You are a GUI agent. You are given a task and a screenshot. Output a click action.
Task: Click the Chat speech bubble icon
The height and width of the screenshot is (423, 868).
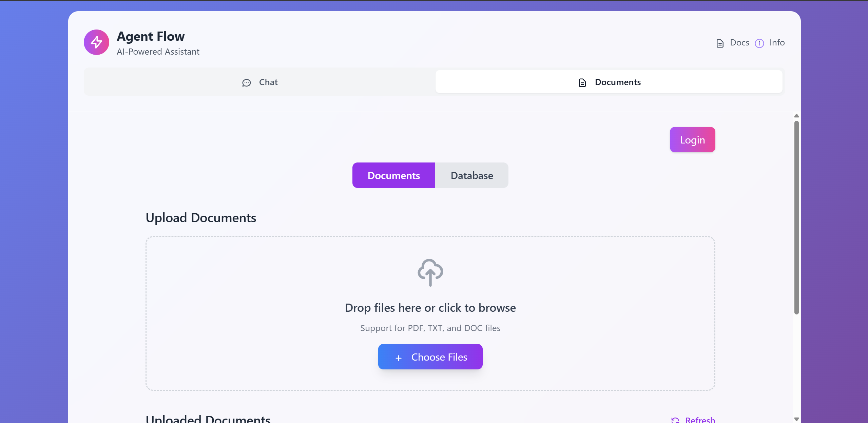click(247, 83)
